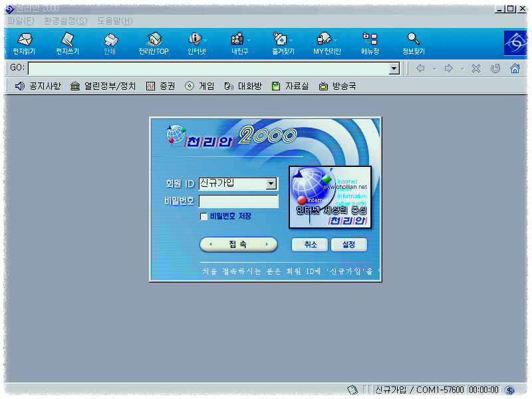
Task: Open 공지사항 notices shortcut
Action: click(38, 86)
